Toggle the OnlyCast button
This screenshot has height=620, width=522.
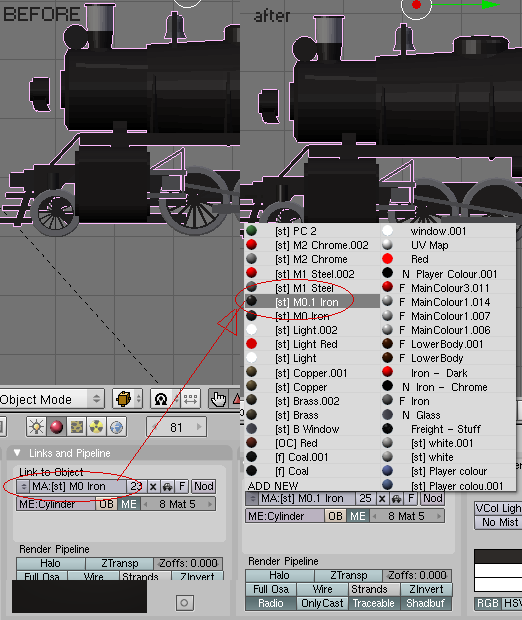click(x=323, y=603)
